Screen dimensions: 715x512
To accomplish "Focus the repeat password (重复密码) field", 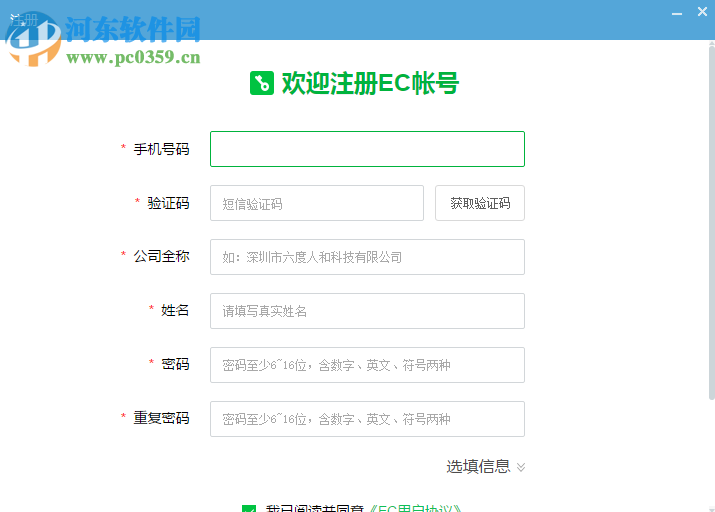I will pyautogui.click(x=367, y=419).
